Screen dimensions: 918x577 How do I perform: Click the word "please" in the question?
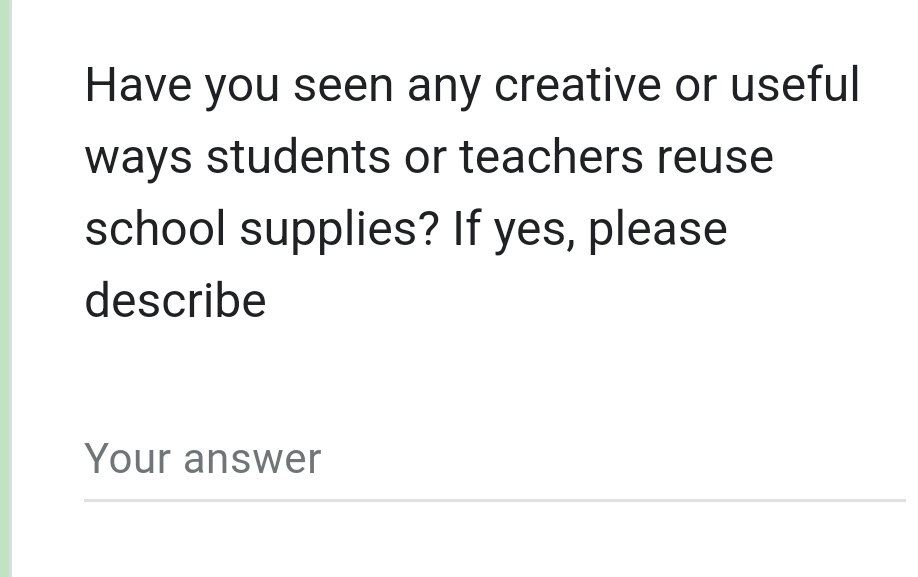657,229
